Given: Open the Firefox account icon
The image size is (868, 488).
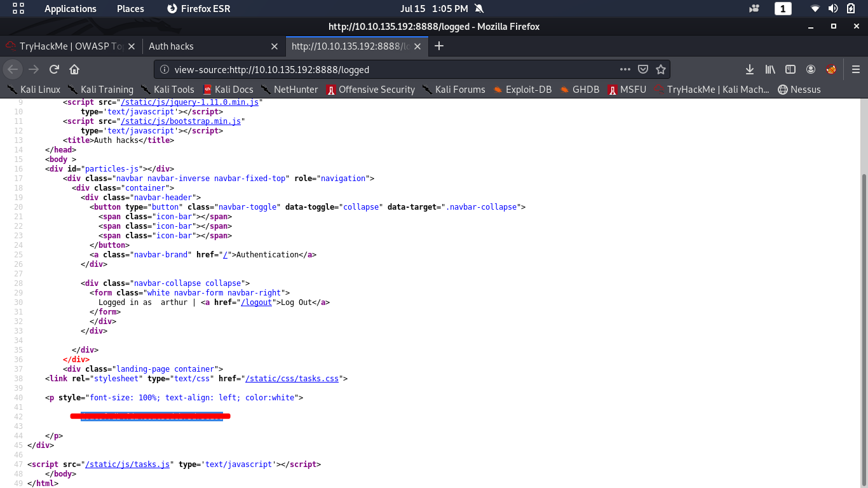Looking at the screenshot, I should [811, 69].
